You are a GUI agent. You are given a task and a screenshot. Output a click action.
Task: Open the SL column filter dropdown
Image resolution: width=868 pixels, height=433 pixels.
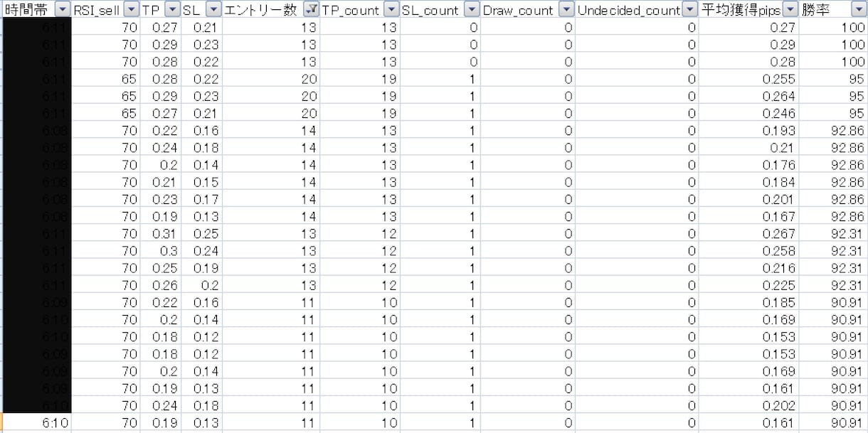pos(213,9)
